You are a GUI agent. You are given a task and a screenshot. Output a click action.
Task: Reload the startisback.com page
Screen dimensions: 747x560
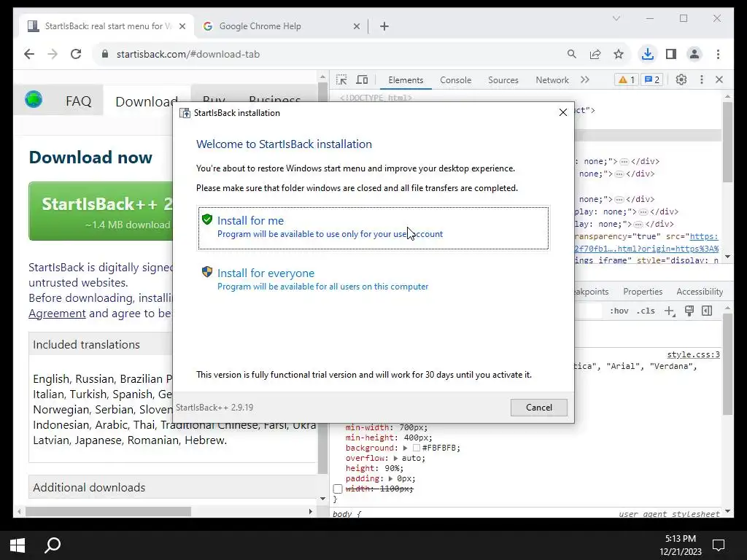click(x=76, y=54)
